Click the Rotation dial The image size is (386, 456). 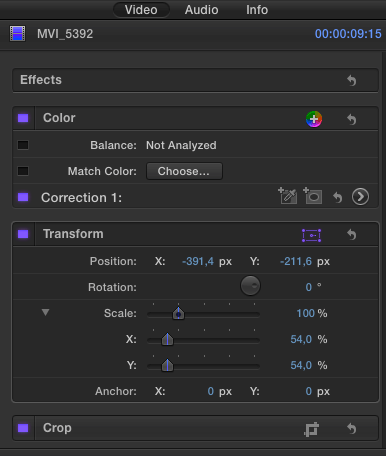pos(250,286)
